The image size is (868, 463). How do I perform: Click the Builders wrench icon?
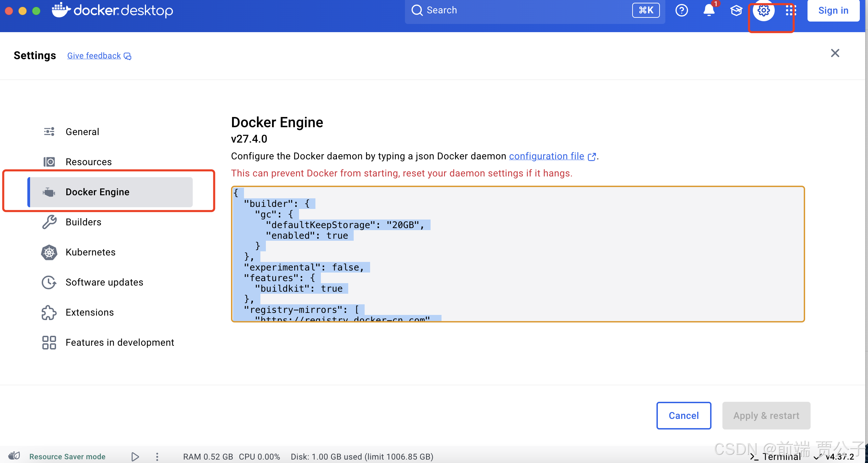pyautogui.click(x=49, y=222)
